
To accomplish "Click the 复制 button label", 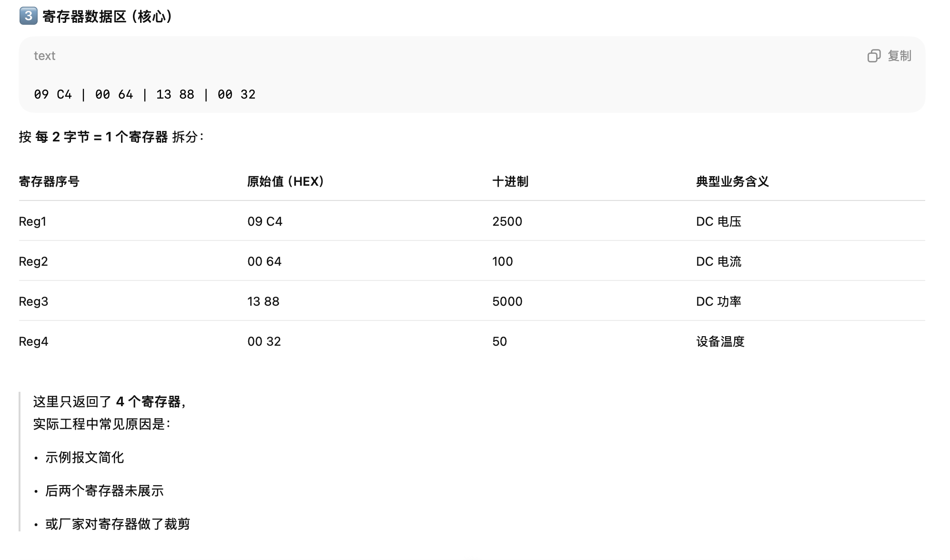I will 899,56.
